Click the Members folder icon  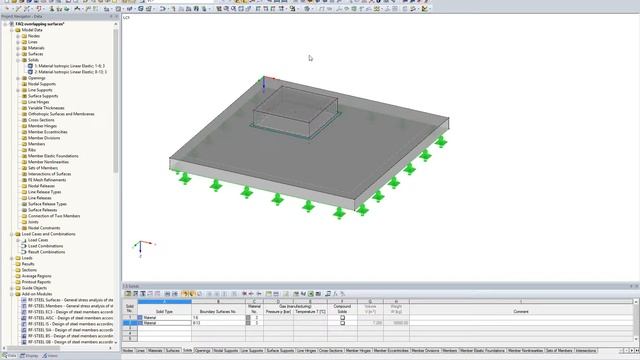[24, 144]
